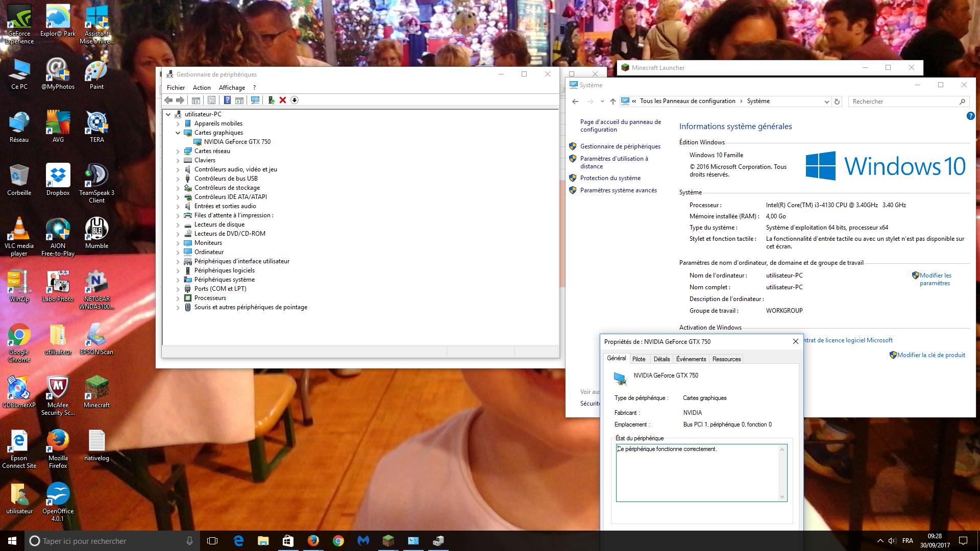
Task: Click Show/Hide console tree toolbar icon
Action: click(x=196, y=100)
